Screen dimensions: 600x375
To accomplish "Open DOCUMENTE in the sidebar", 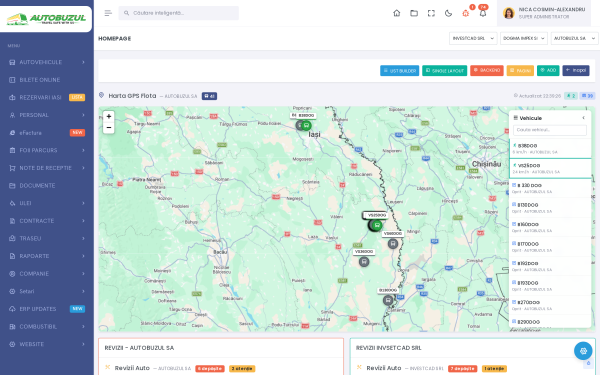I will tap(47, 185).
